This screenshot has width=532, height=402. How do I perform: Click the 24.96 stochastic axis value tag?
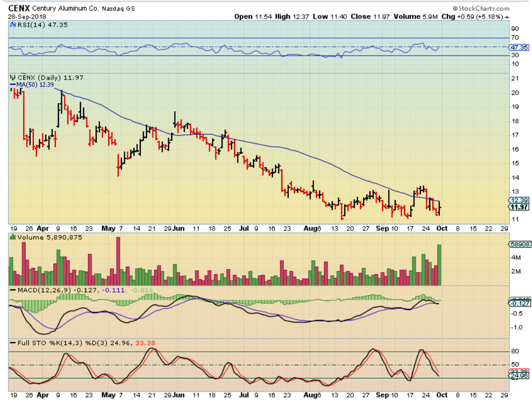click(x=519, y=375)
